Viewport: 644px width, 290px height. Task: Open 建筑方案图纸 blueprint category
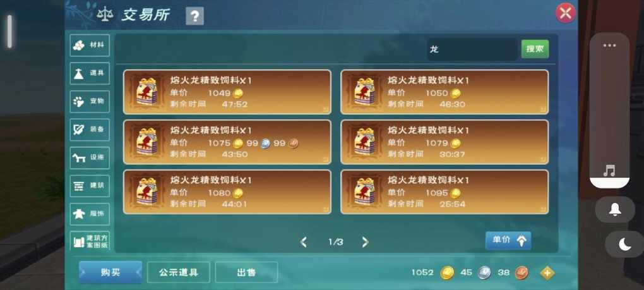pos(90,241)
